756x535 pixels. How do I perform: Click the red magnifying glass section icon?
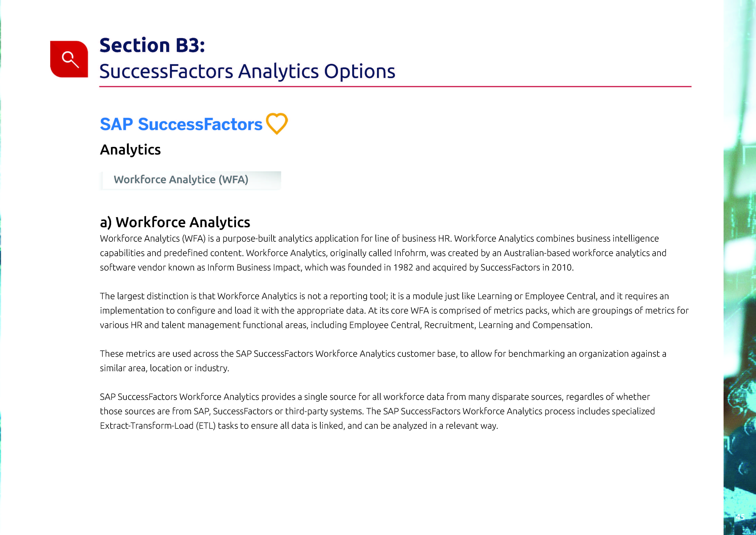[69, 59]
